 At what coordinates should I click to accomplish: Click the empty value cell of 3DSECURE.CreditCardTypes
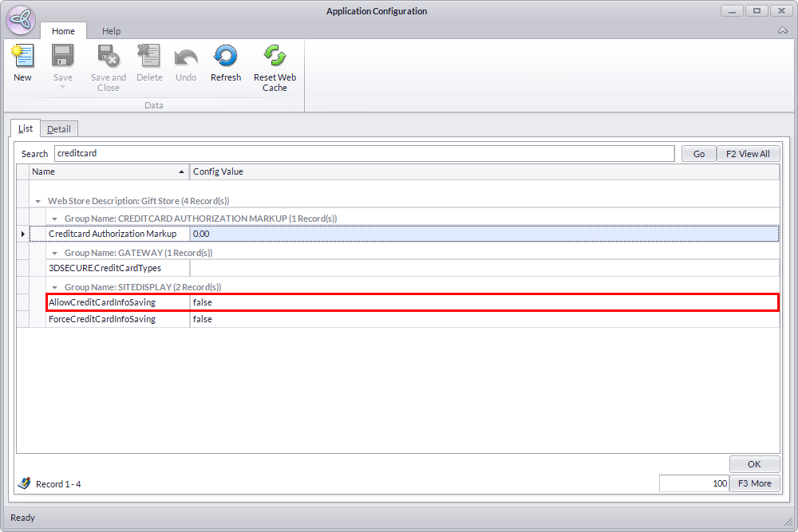pyautogui.click(x=484, y=268)
